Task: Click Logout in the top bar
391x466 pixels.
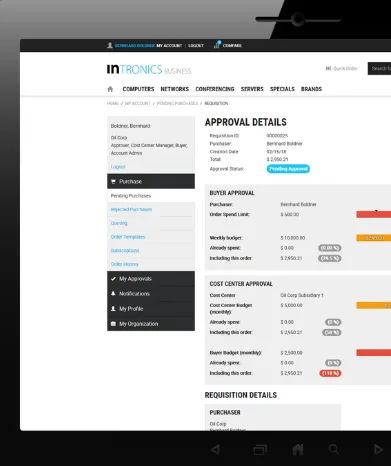Action: tap(196, 46)
